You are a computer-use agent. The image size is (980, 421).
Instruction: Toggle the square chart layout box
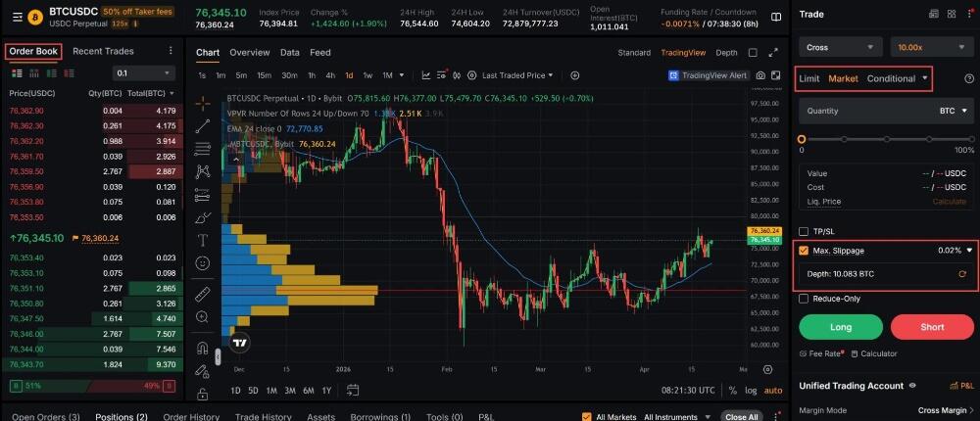point(753,53)
